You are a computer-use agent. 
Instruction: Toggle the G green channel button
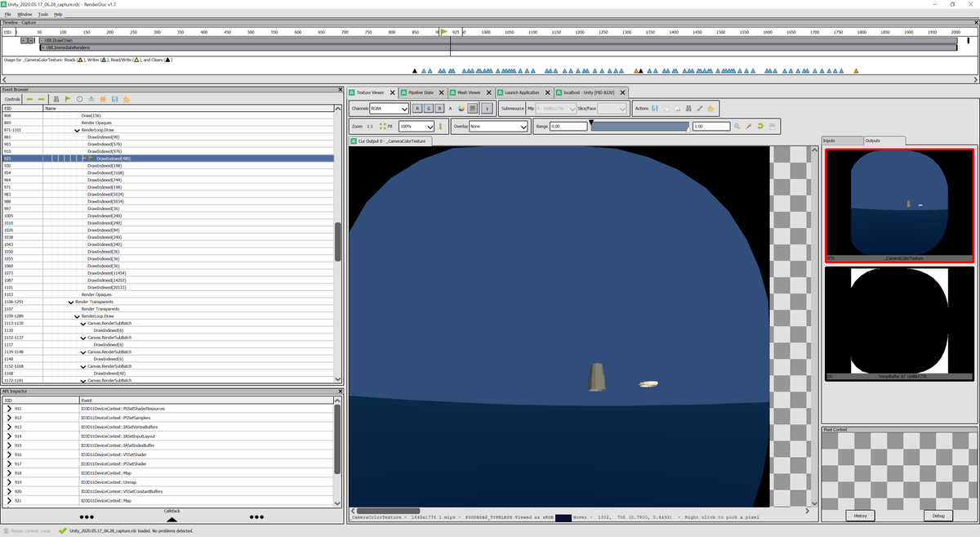(428, 108)
